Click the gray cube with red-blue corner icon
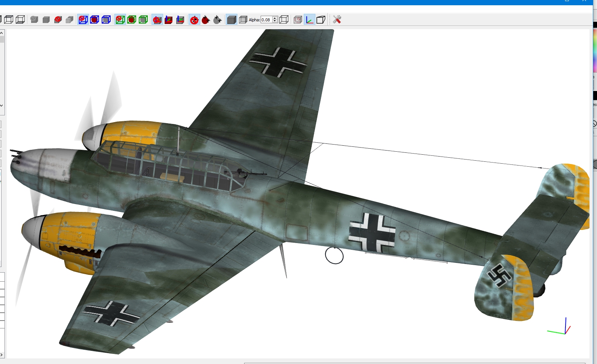The width and height of the screenshot is (597, 364). point(180,19)
